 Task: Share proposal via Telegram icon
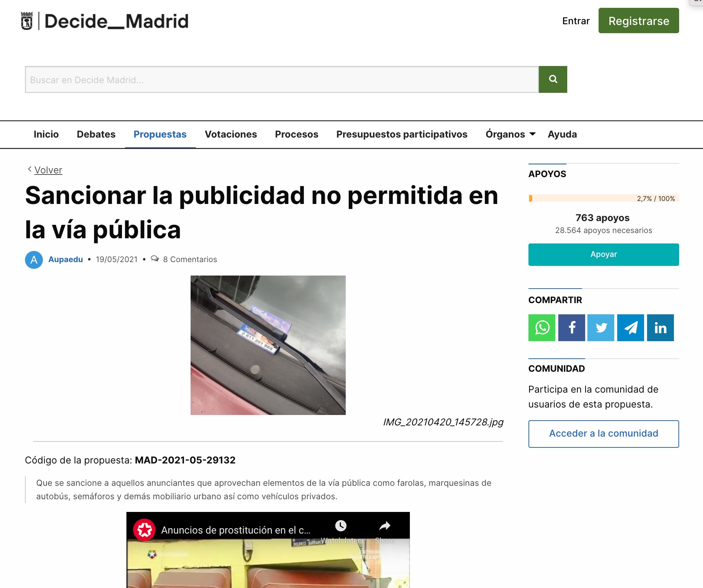pos(630,328)
